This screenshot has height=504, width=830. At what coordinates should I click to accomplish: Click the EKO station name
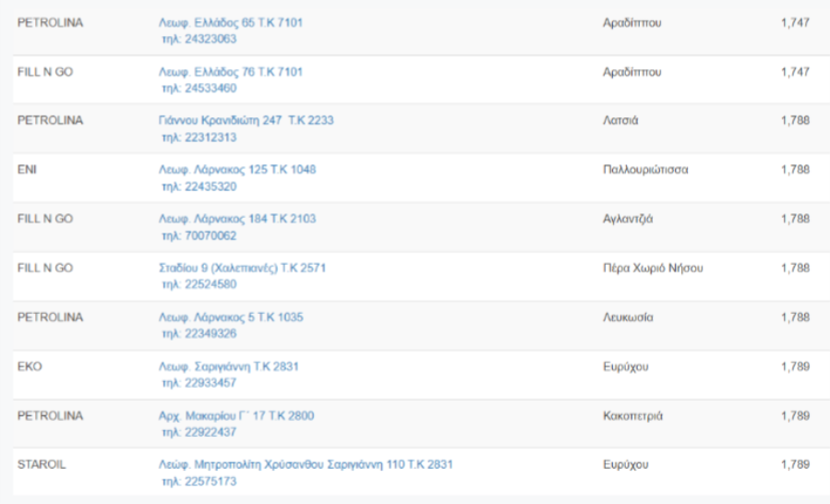[29, 366]
